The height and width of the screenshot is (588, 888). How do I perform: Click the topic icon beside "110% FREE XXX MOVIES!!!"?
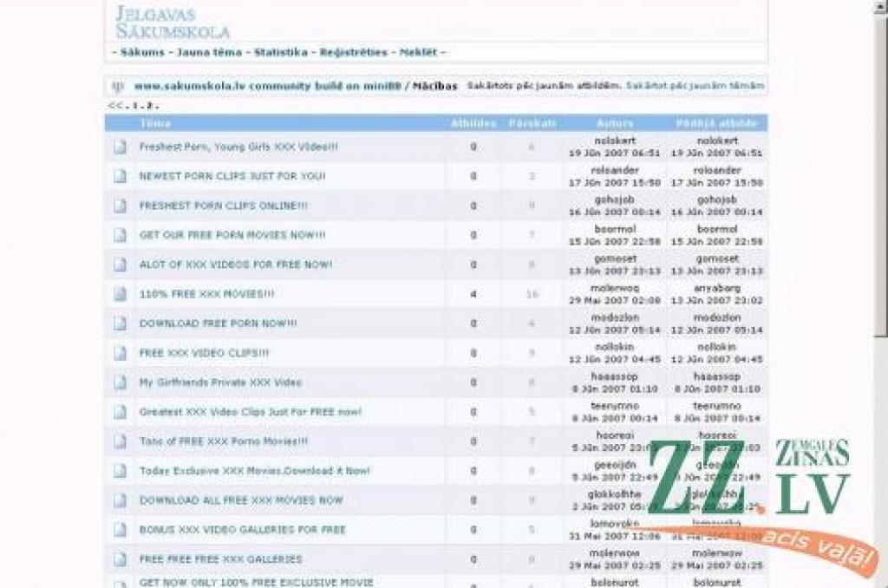point(121,294)
